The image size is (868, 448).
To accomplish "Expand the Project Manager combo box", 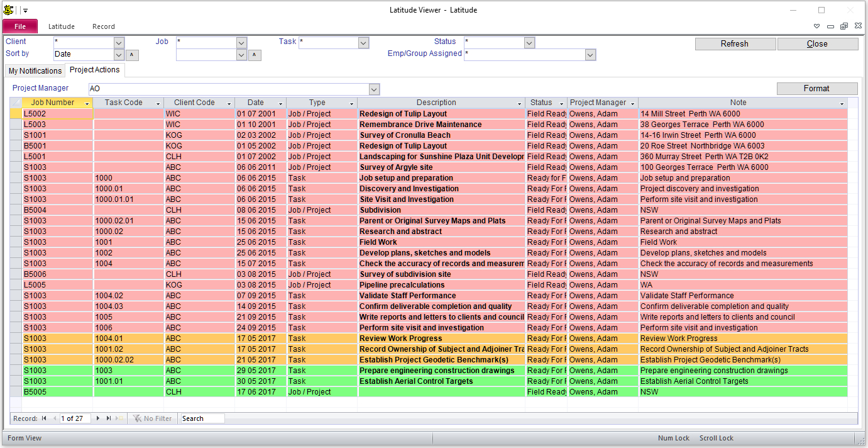I will tap(374, 89).
